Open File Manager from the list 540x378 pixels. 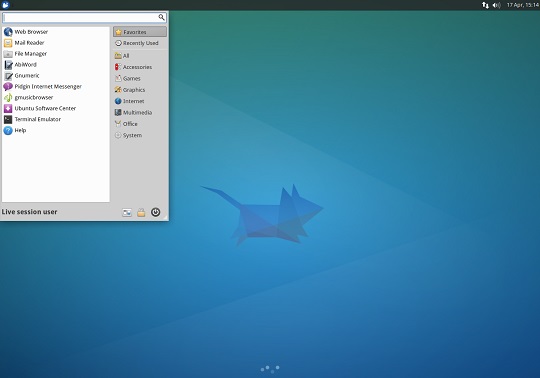pos(56,54)
